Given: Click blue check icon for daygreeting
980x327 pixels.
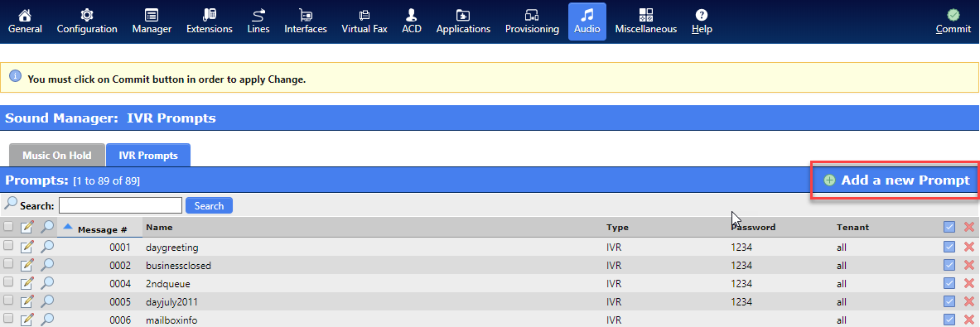Looking at the screenshot, I should (949, 247).
